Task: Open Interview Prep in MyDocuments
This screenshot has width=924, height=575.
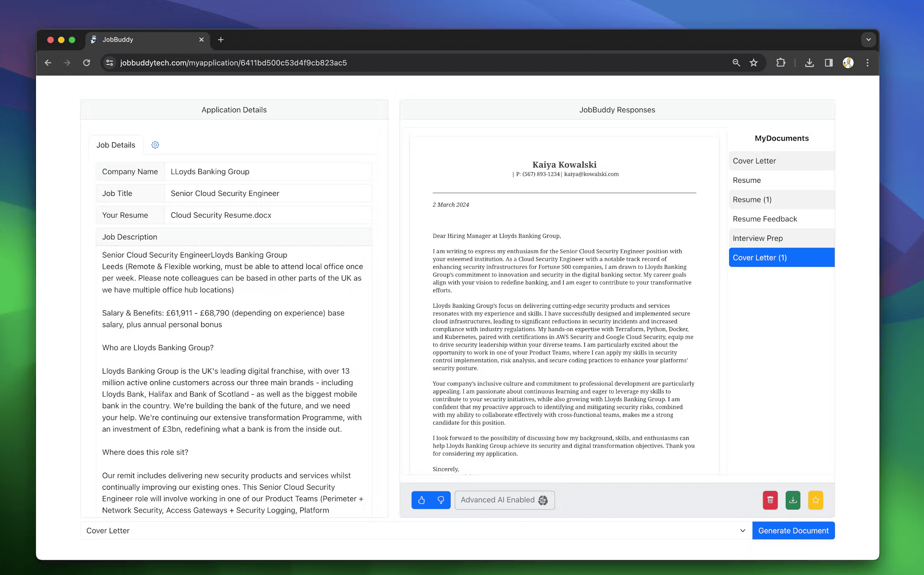Action: (781, 239)
